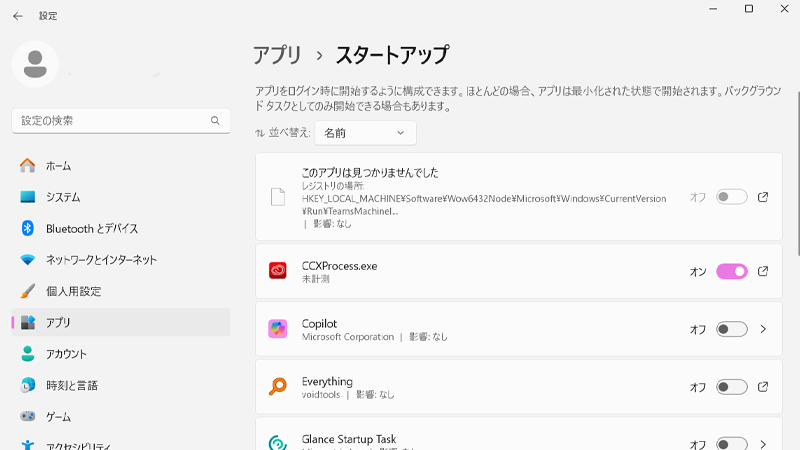This screenshot has width=800, height=450.
Task: Click the HKEY_LOCAL_MACHINE registry path text
Action: pos(484,205)
